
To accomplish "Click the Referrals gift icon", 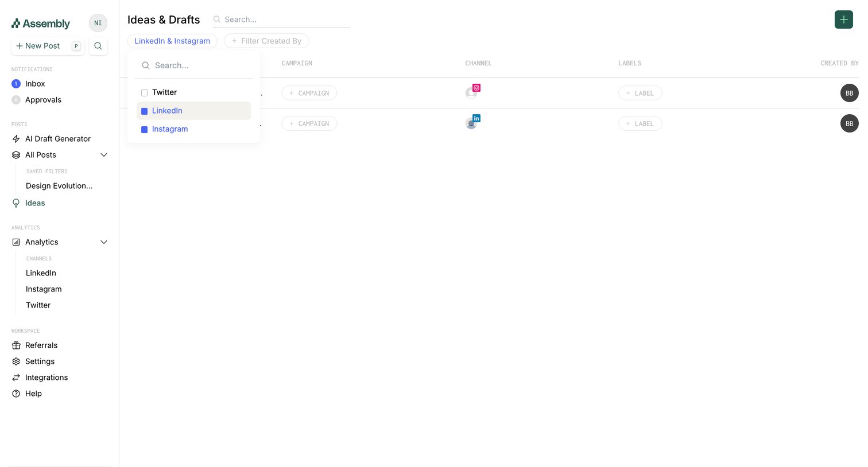I will tap(16, 345).
